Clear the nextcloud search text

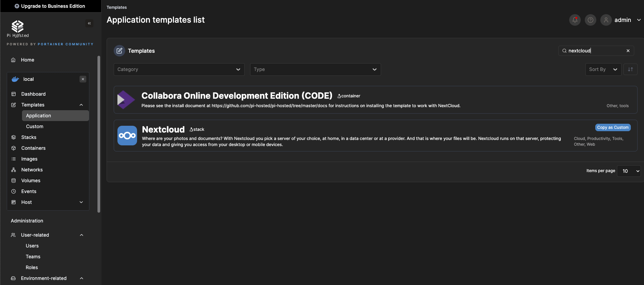628,51
